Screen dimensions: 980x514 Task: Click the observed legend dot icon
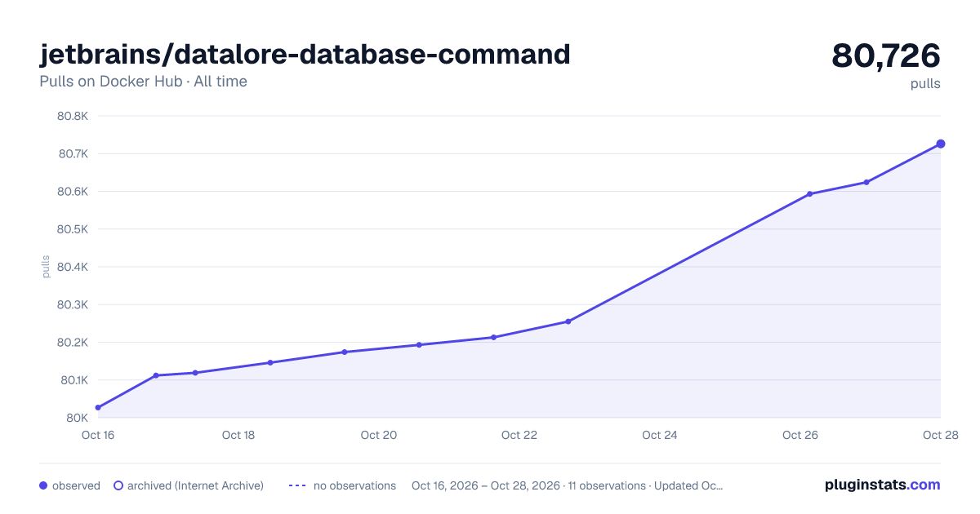tap(43, 485)
